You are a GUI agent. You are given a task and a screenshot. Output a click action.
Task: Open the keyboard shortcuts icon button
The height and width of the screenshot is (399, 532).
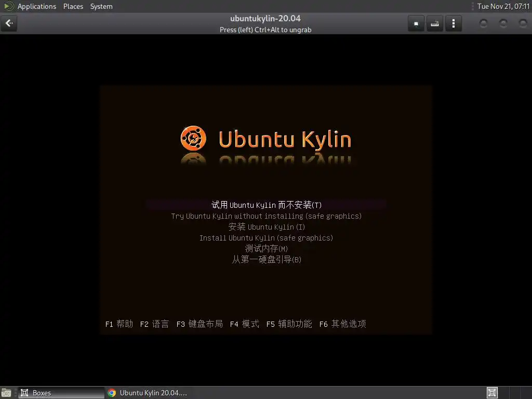click(435, 23)
